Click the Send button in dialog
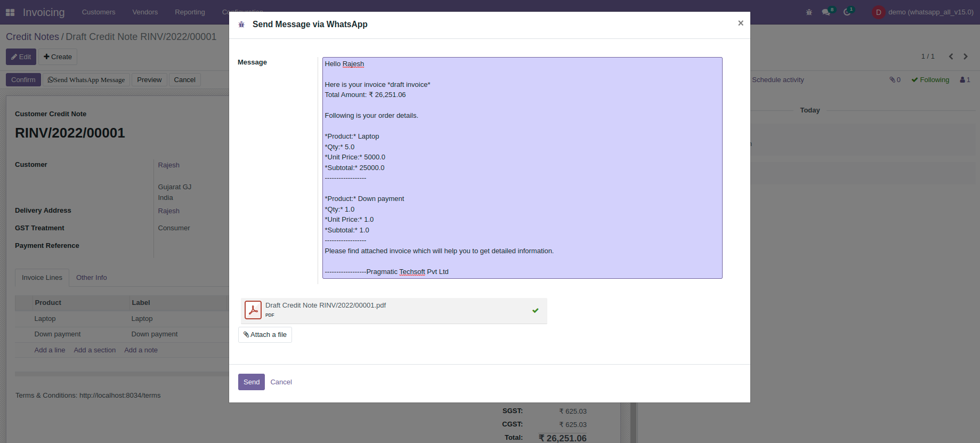The height and width of the screenshot is (443, 980). click(x=252, y=382)
